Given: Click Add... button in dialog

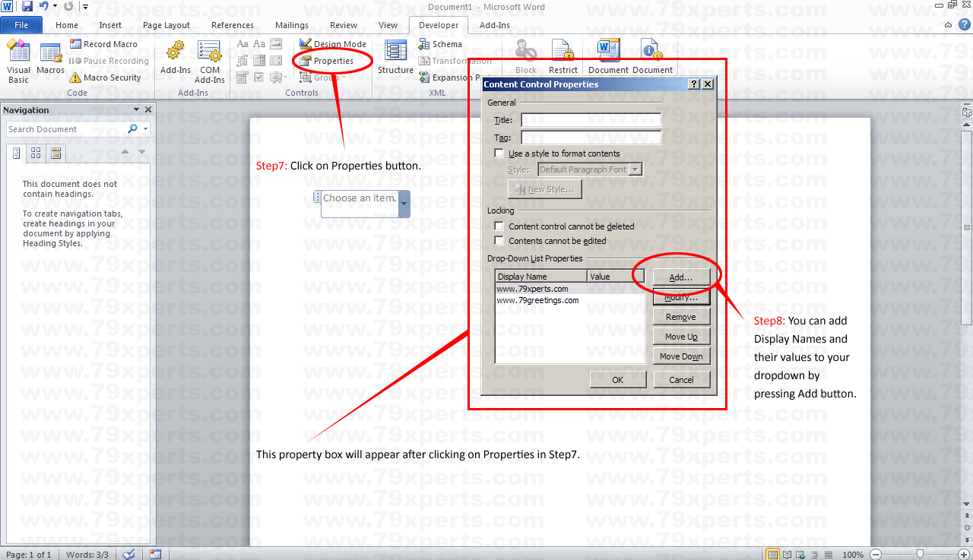Looking at the screenshot, I should pos(681,277).
